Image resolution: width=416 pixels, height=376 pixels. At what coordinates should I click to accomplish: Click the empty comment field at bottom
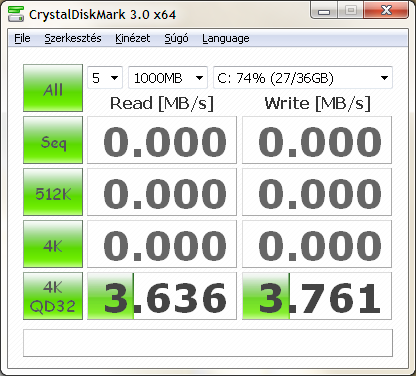click(x=208, y=343)
